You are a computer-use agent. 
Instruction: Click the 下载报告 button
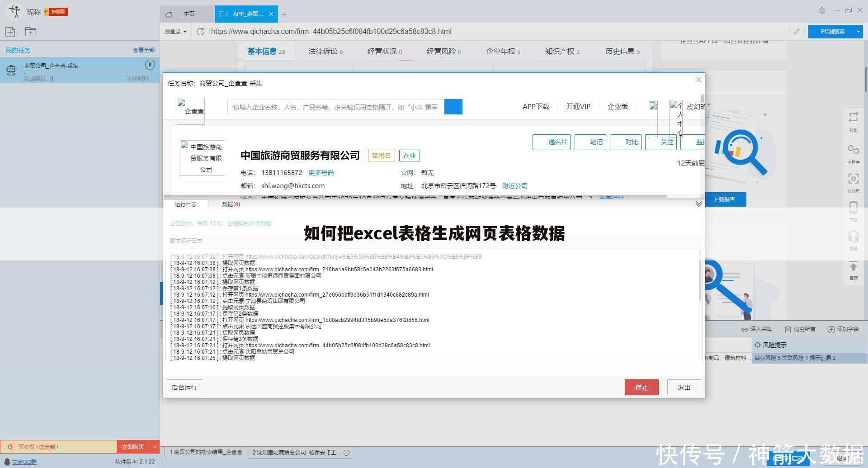click(x=725, y=199)
